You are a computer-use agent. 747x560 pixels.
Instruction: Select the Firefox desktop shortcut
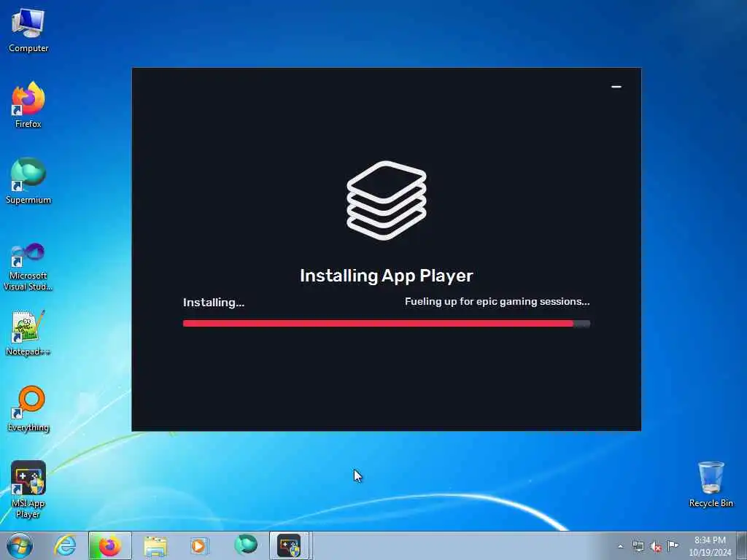click(28, 105)
